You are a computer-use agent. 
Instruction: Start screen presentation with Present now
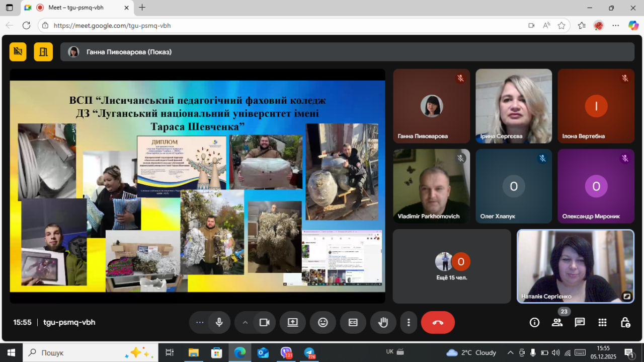coord(292,322)
